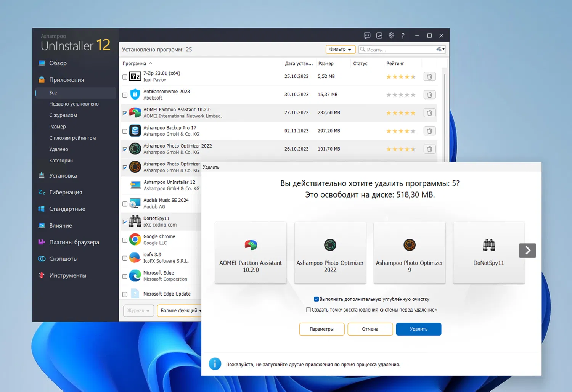Open help with the question mark icon
The image size is (572, 392).
[x=403, y=35]
